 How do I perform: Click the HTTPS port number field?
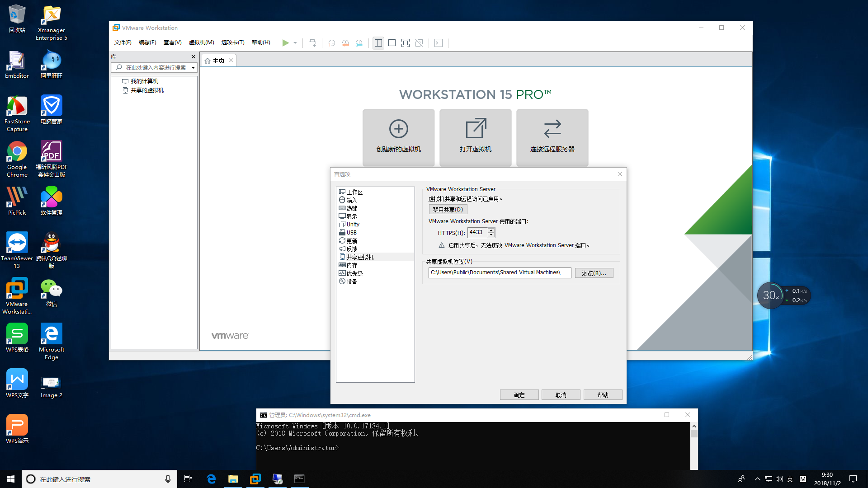(x=477, y=232)
